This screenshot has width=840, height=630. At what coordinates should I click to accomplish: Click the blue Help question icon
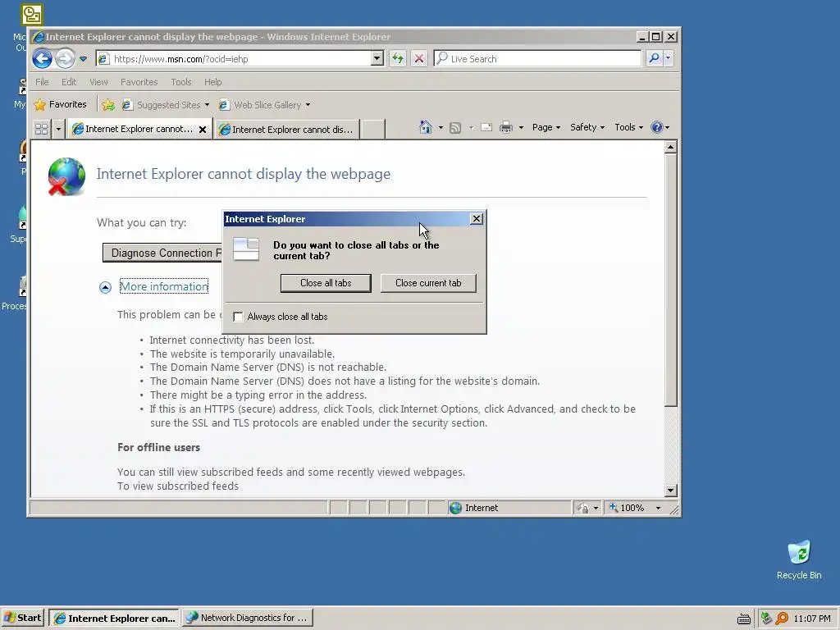coord(657,127)
